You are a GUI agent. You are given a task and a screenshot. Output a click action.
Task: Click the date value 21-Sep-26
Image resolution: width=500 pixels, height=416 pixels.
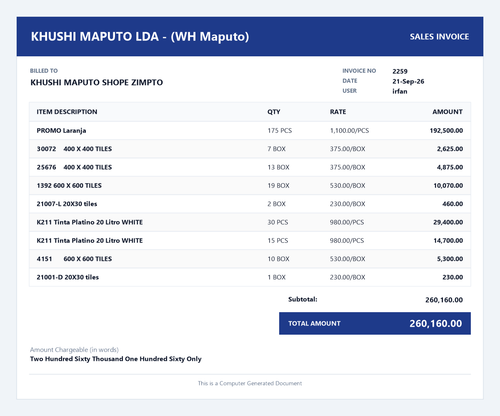(408, 81)
